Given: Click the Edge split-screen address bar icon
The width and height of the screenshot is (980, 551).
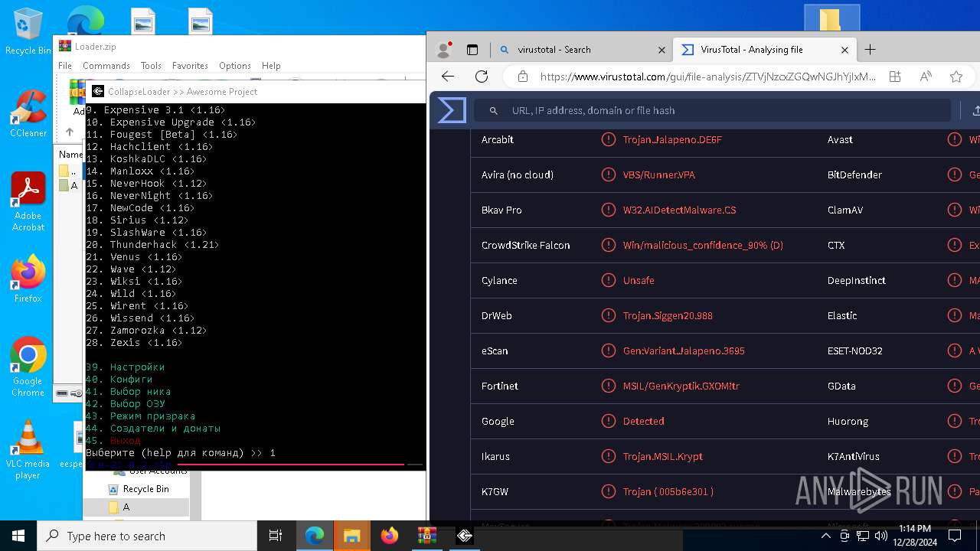Looking at the screenshot, I should point(895,77).
